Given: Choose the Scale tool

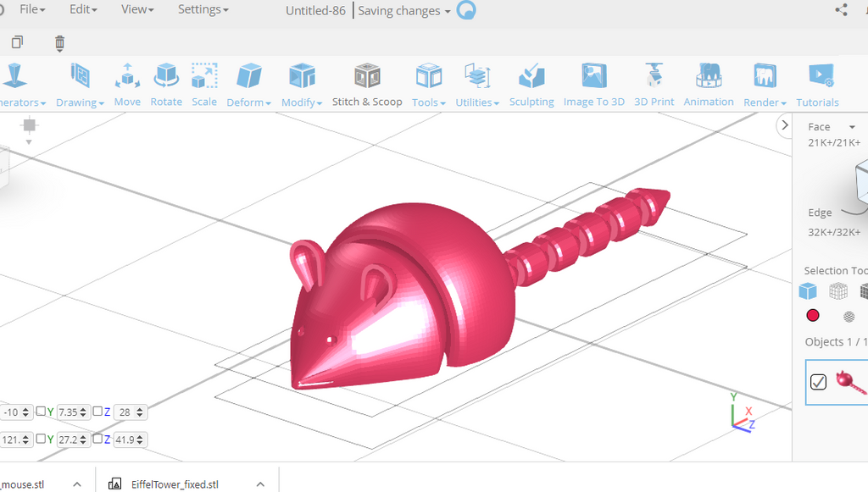Looking at the screenshot, I should click(204, 85).
